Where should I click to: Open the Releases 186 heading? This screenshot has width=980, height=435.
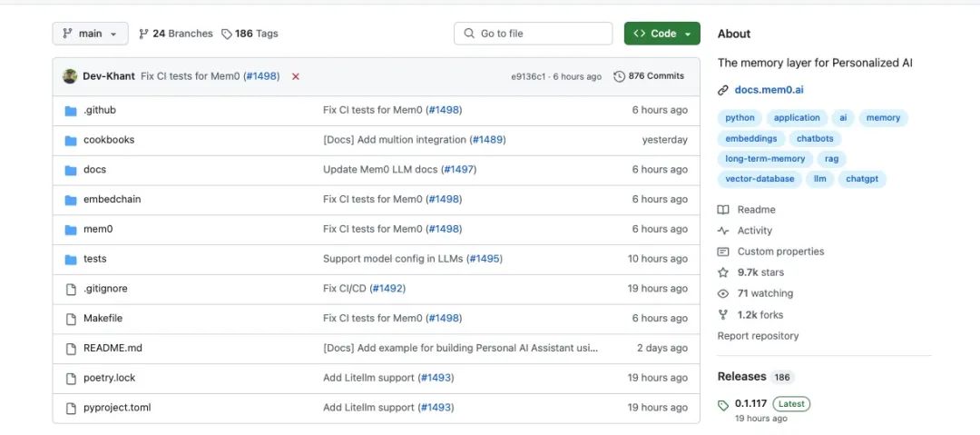point(756,377)
